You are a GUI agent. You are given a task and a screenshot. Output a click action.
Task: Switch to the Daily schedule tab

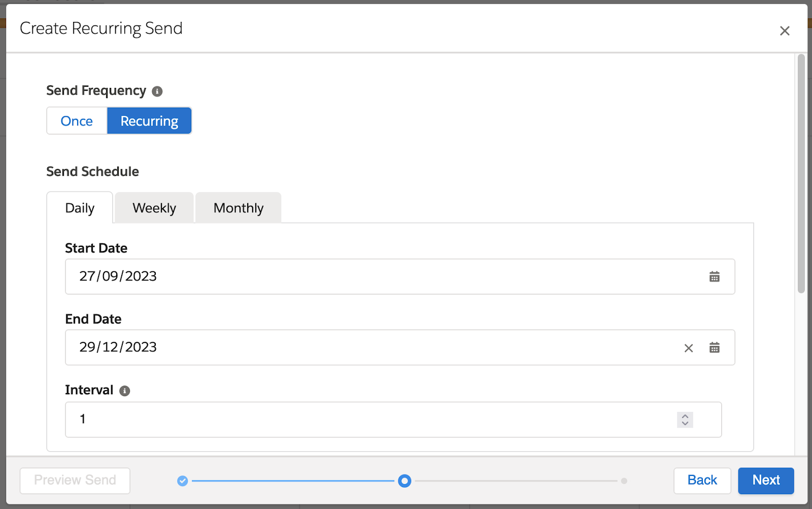click(80, 208)
